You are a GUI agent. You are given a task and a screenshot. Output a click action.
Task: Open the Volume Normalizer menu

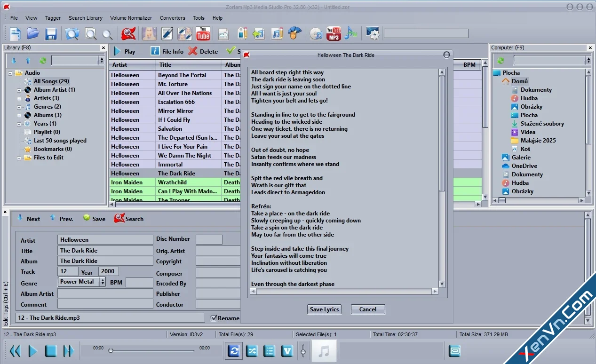point(131,18)
